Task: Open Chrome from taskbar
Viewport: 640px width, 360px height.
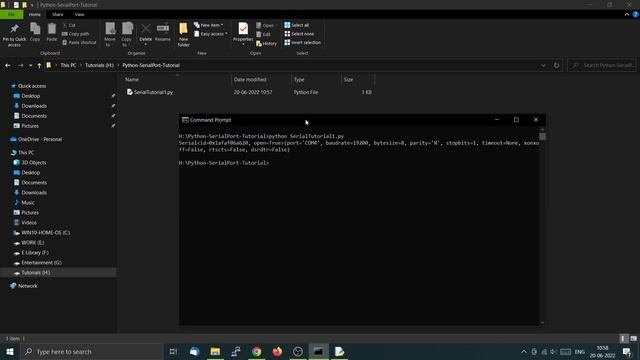Action: pos(256,351)
